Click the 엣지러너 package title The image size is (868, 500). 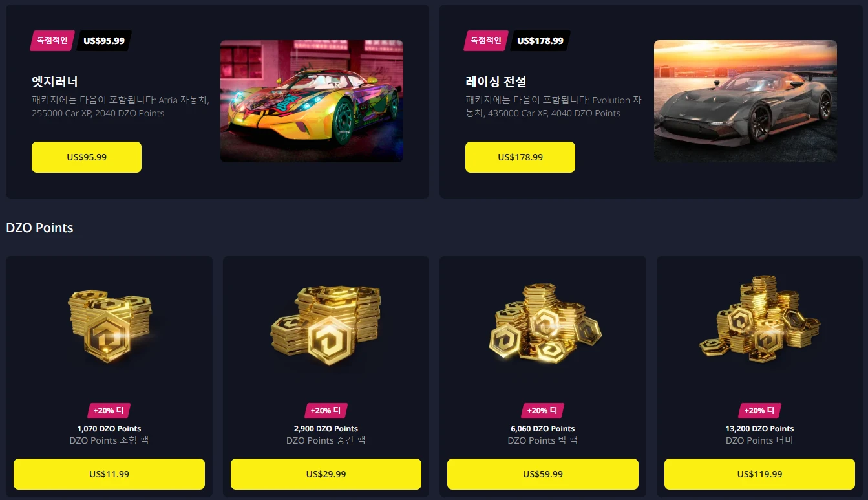tap(55, 82)
